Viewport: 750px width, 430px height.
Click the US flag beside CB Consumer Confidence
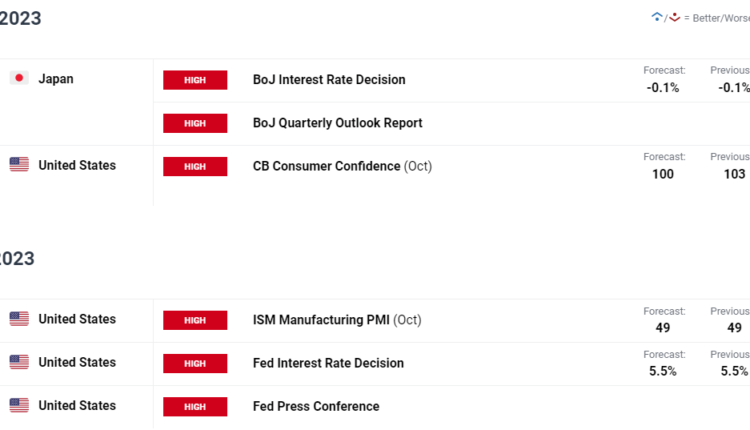click(x=19, y=165)
